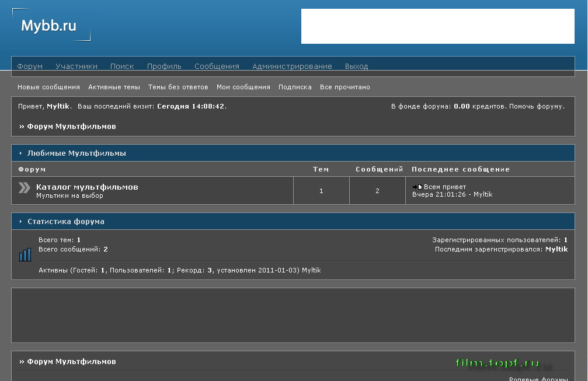Open Сообщения in the navigation bar
The width and height of the screenshot is (588, 381).
(x=217, y=67)
